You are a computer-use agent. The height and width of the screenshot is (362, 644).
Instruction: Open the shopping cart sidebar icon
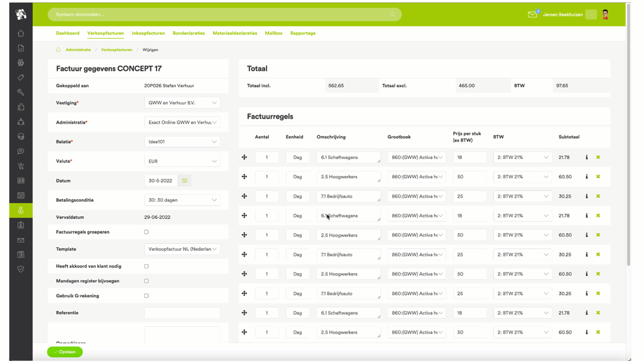[21, 166]
